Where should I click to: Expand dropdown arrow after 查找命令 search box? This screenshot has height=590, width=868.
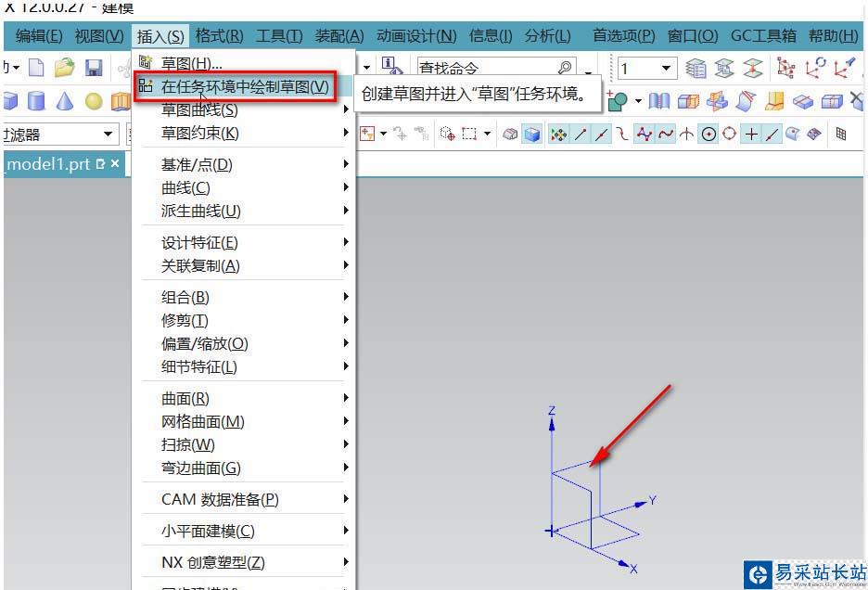[588, 71]
